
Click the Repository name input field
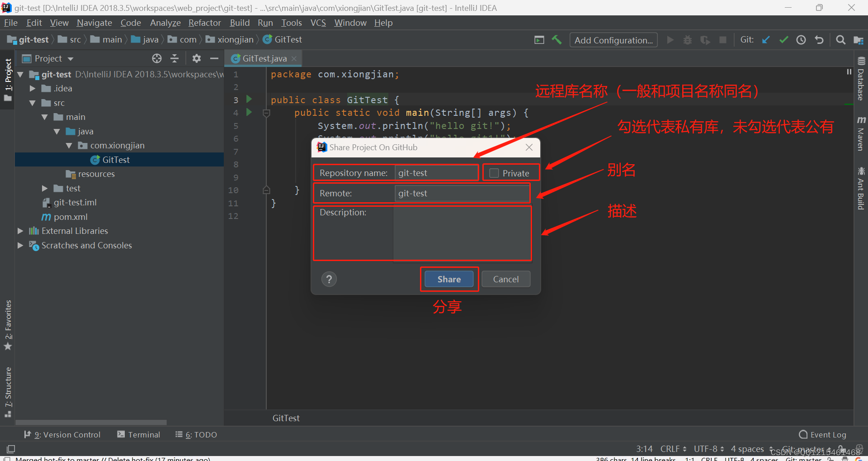pyautogui.click(x=436, y=173)
